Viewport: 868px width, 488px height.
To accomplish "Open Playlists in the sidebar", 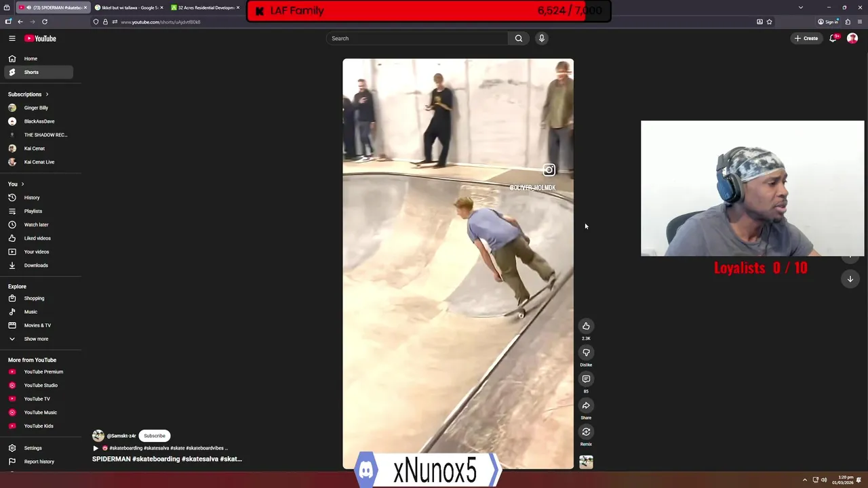I will (39, 211).
